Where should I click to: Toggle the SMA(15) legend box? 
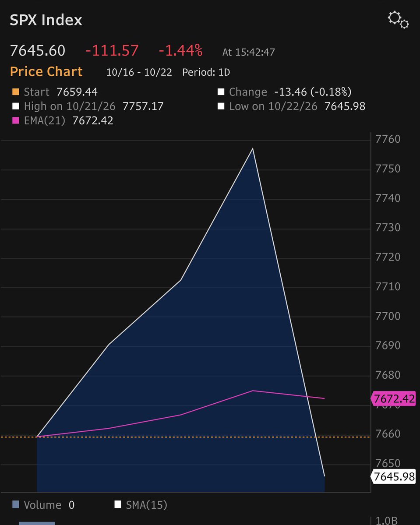pyautogui.click(x=117, y=504)
